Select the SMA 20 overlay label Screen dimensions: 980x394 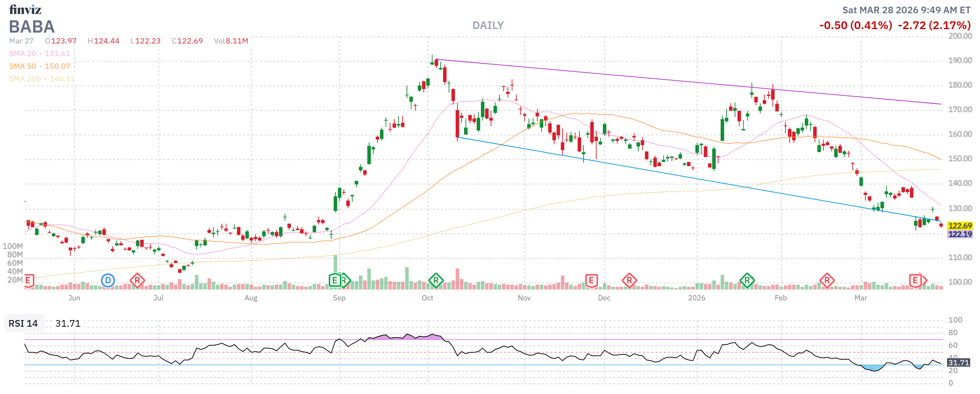[x=22, y=54]
